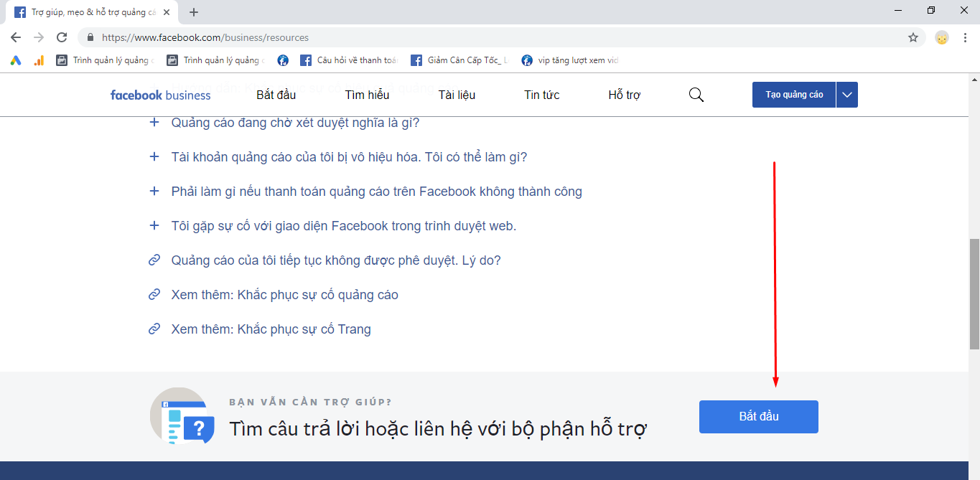The width and height of the screenshot is (980, 480).
Task: Open the Google Ads bookmark icon
Action: [x=16, y=60]
